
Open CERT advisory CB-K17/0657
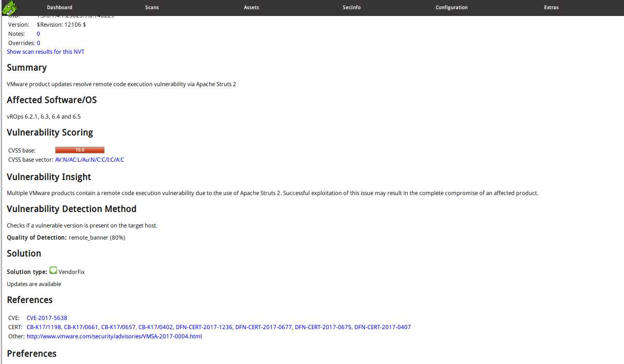click(119, 327)
